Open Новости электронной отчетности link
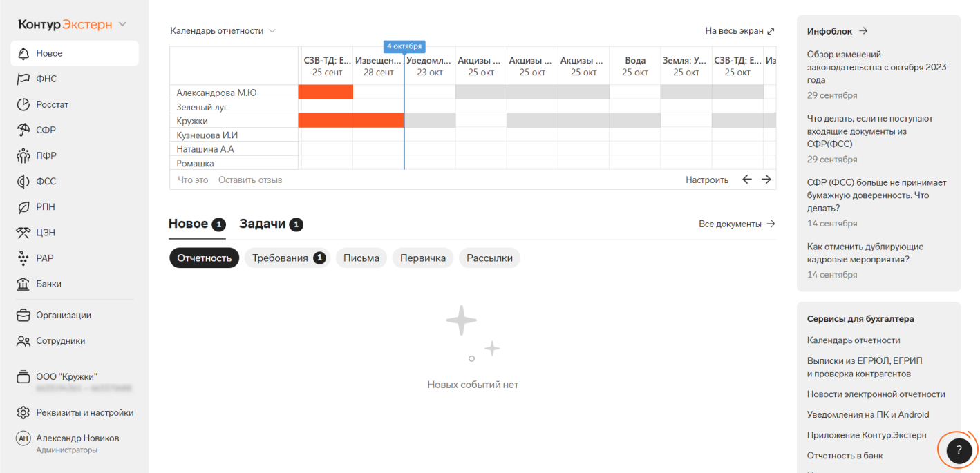 click(x=876, y=394)
